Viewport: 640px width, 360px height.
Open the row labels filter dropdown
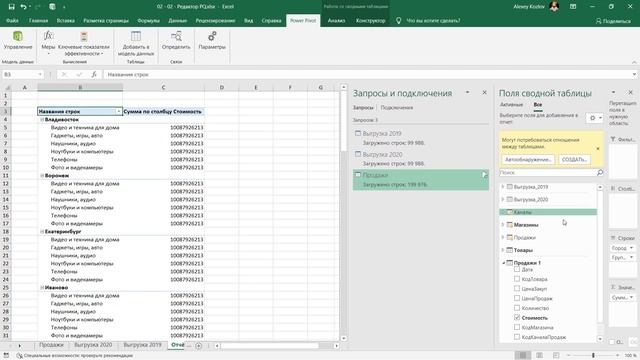pyautogui.click(x=119, y=111)
